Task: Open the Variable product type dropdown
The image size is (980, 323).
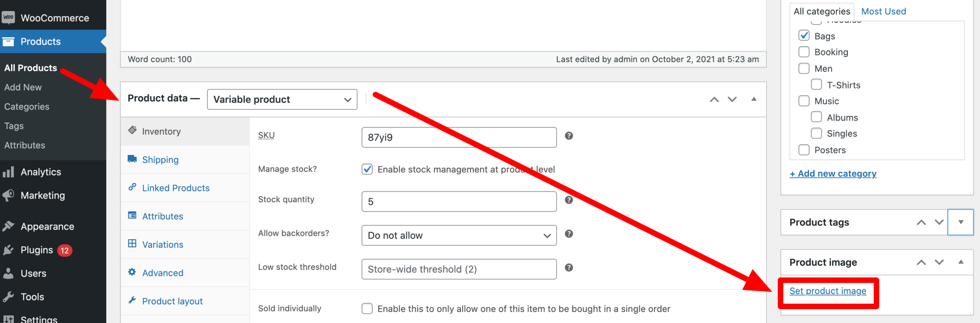Action: pos(282,100)
